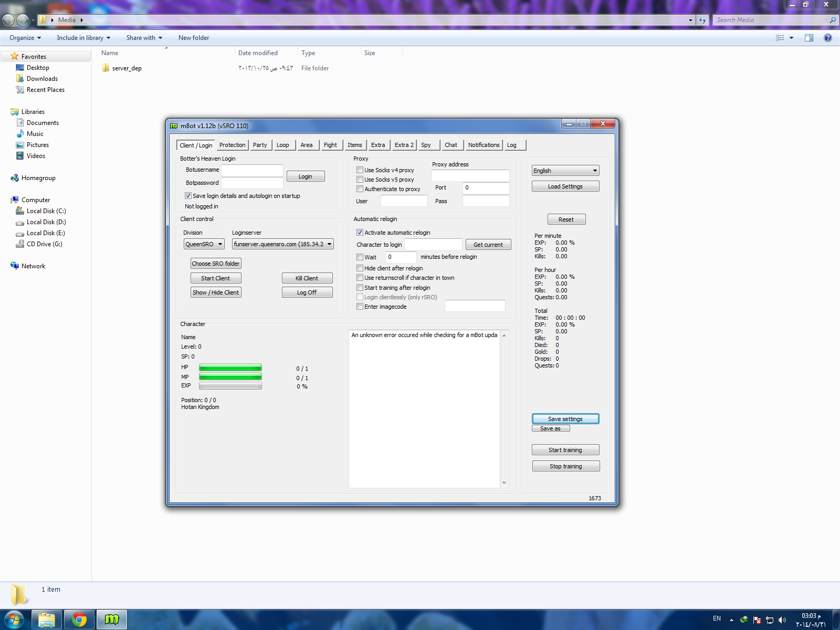The image size is (840, 630).
Task: Expand the Organize menu
Action: [x=25, y=38]
